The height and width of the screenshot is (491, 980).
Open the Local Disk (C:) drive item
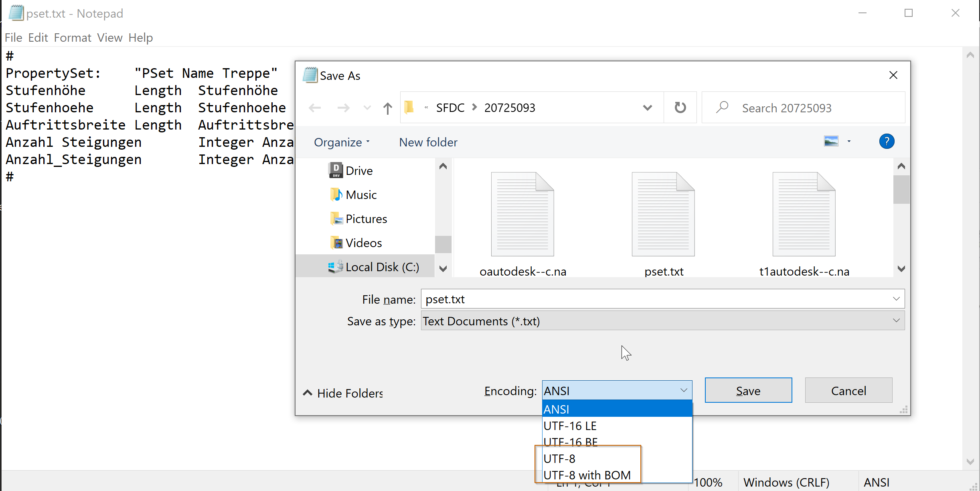click(x=382, y=267)
